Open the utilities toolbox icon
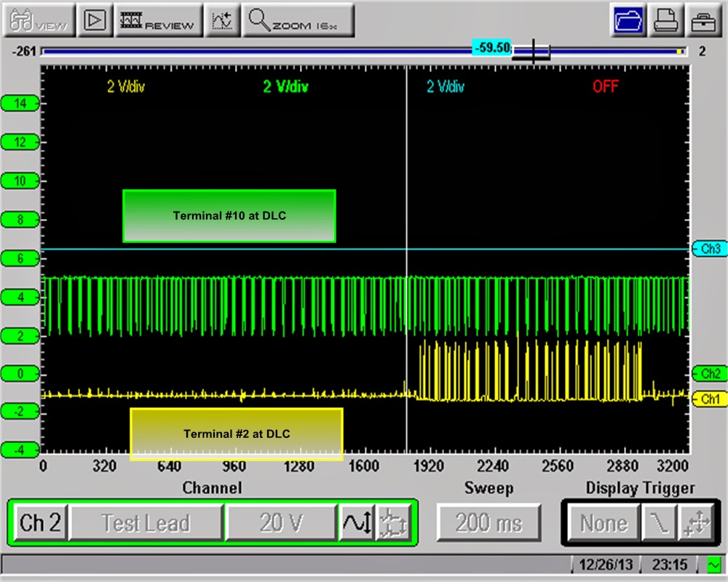Viewport: 728px width, 582px height. tap(704, 20)
